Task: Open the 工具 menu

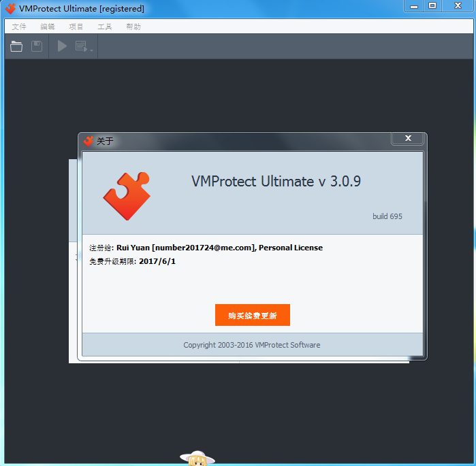Action: (105, 27)
